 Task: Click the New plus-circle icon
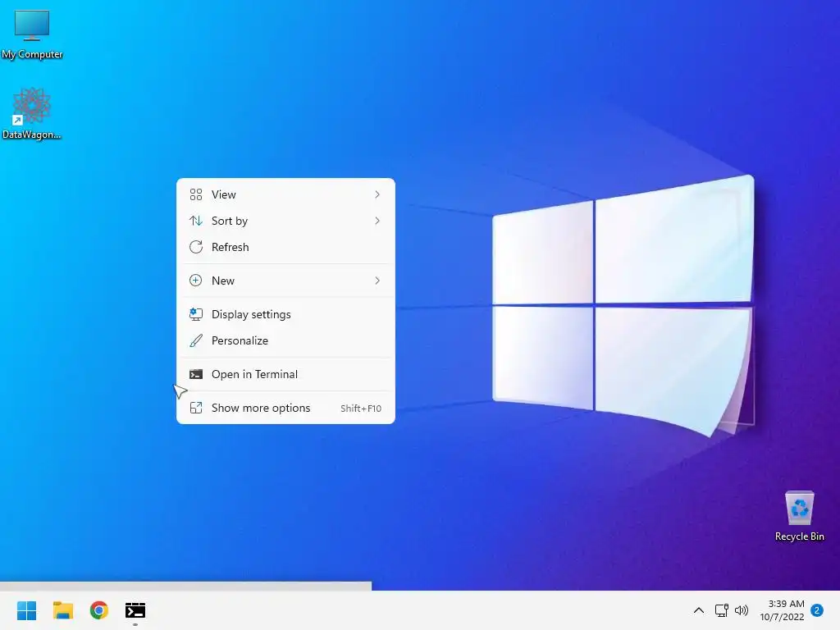pyautogui.click(x=196, y=281)
